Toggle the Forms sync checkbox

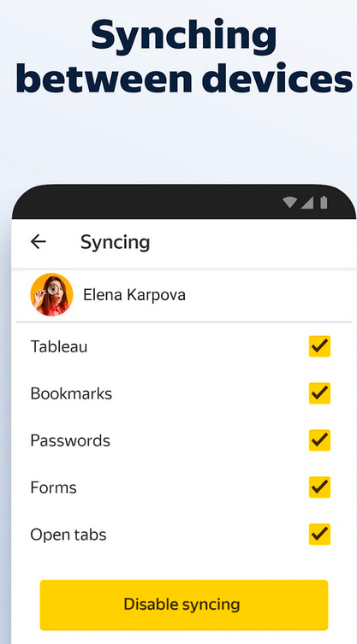pos(319,487)
